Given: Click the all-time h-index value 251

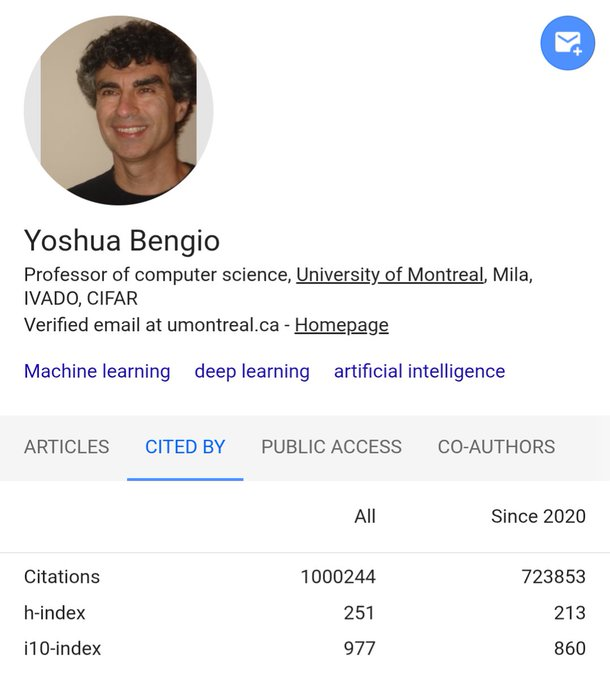Looking at the screenshot, I should 359,613.
